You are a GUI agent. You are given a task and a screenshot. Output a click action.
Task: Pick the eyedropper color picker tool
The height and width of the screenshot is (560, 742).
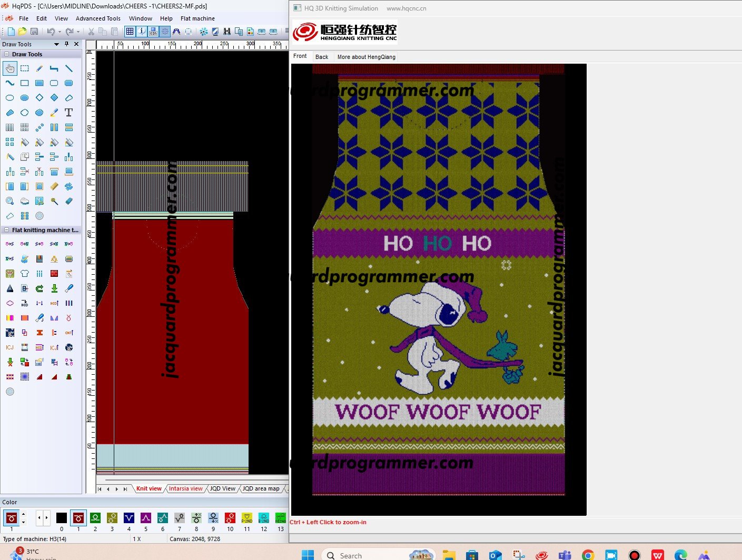click(54, 113)
